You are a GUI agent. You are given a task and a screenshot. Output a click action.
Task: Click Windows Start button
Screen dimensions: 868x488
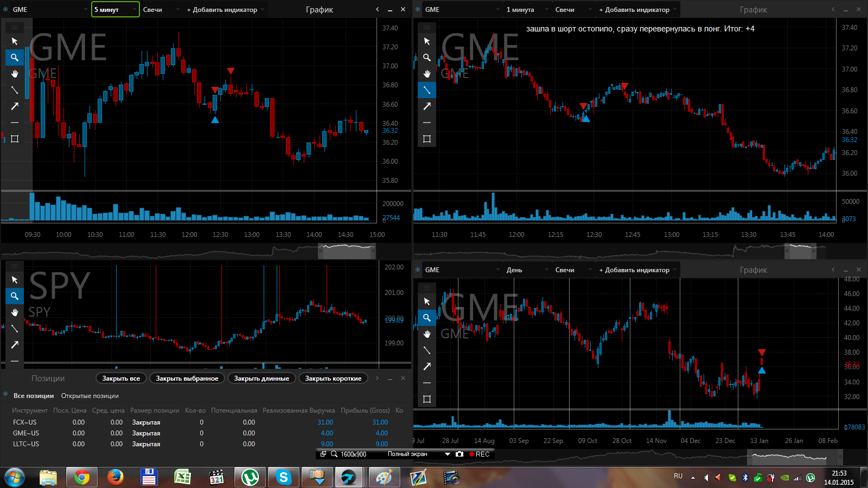tap(15, 477)
